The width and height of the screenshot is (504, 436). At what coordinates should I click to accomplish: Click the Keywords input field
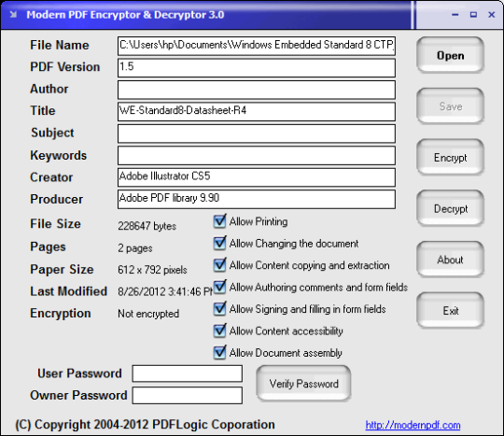pyautogui.click(x=257, y=156)
